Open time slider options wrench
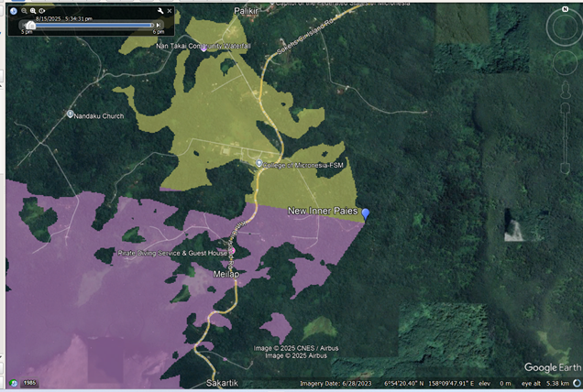Viewport: 583px width, 392px height. point(159,11)
